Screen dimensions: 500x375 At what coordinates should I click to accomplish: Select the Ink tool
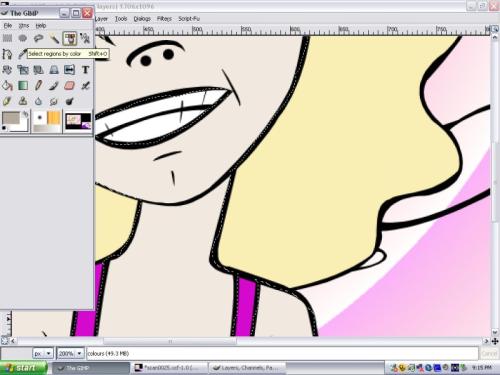(x=7, y=101)
